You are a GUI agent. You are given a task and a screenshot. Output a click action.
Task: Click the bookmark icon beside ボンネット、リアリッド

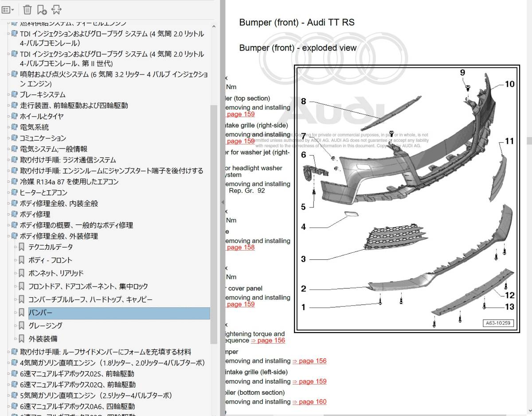pos(21,273)
